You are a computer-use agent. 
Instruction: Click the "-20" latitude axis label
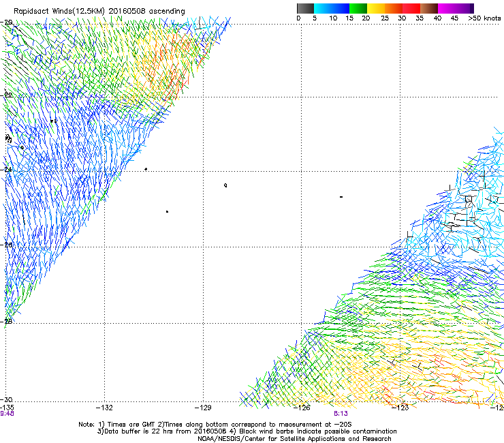(x=6, y=22)
